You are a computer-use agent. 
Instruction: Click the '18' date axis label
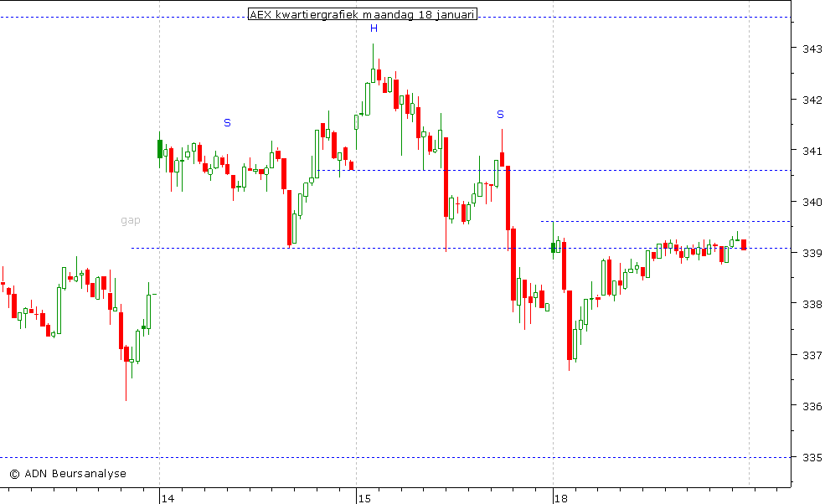point(561,498)
